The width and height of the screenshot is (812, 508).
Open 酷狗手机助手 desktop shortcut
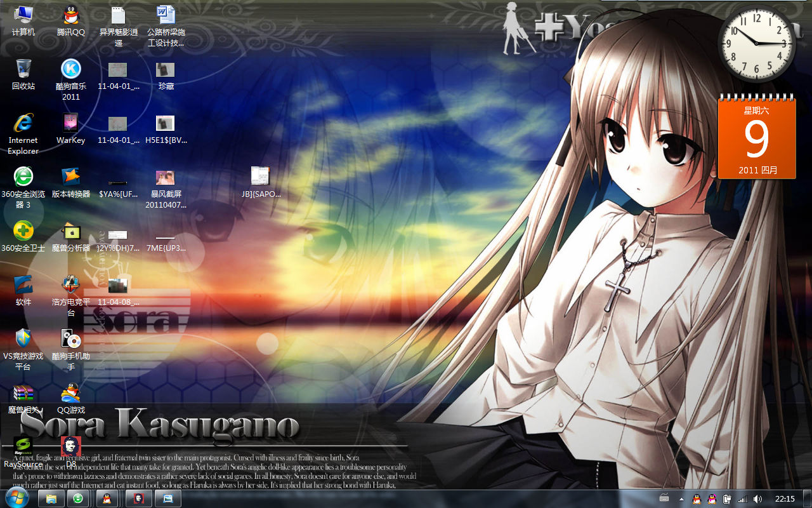pyautogui.click(x=71, y=350)
